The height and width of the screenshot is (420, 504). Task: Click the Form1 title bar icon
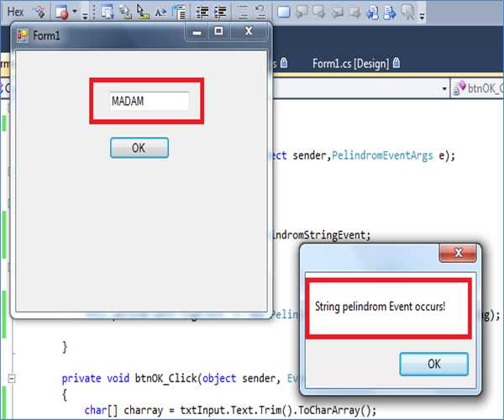(22, 35)
